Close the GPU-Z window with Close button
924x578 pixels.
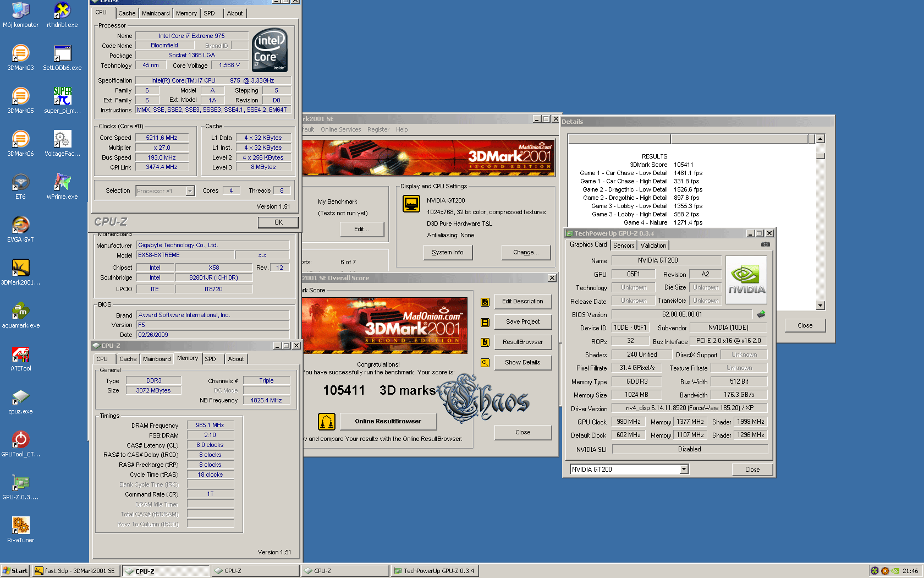coord(752,470)
